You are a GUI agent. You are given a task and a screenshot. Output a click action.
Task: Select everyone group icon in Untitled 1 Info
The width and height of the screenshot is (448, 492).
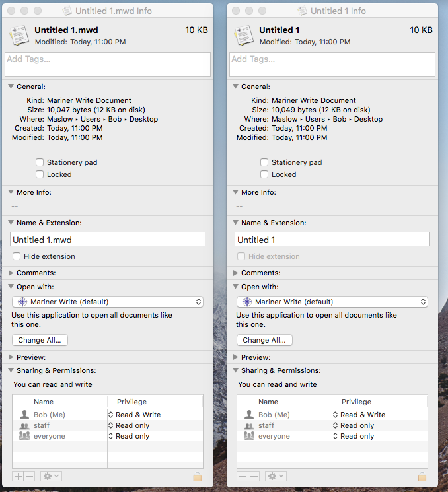pyautogui.click(x=249, y=435)
